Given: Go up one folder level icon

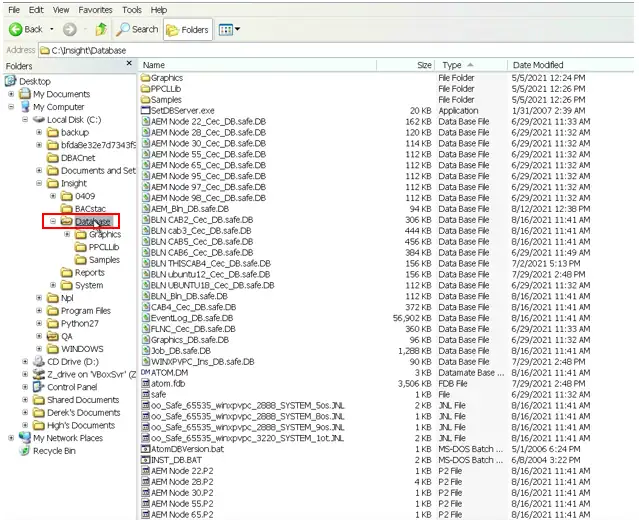Looking at the screenshot, I should point(101,29).
